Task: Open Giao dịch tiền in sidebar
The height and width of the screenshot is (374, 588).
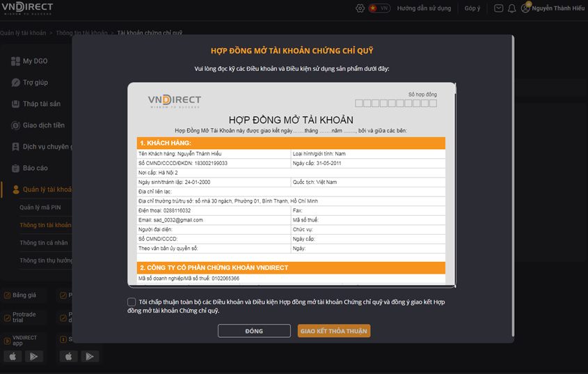Action: click(x=44, y=125)
